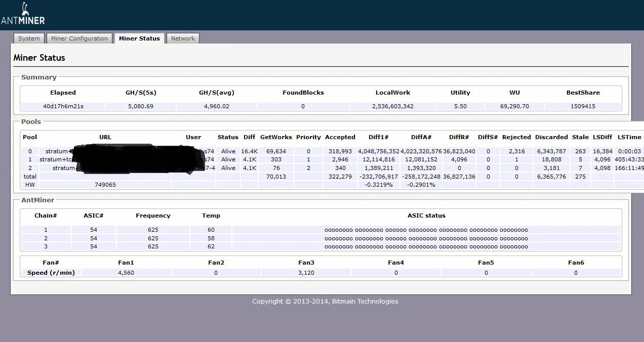Click the Fan1 speed 4,560
The width and height of the screenshot is (644, 342).
click(x=126, y=273)
